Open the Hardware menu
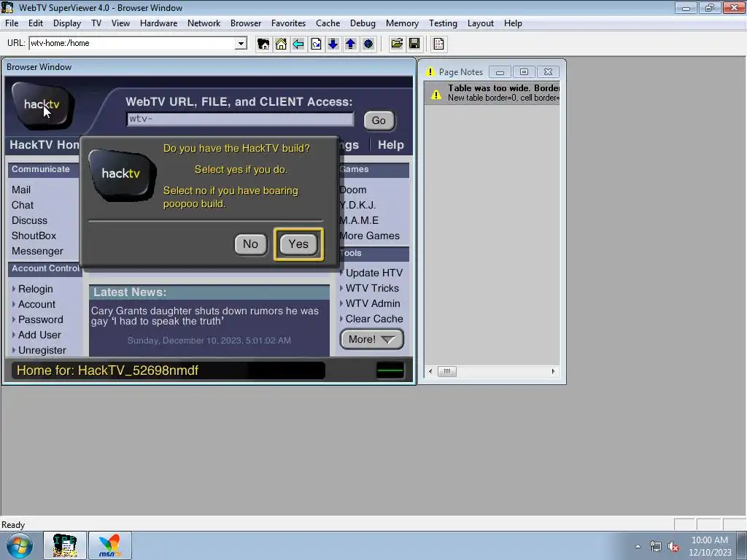This screenshot has height=560, width=747. (x=158, y=23)
